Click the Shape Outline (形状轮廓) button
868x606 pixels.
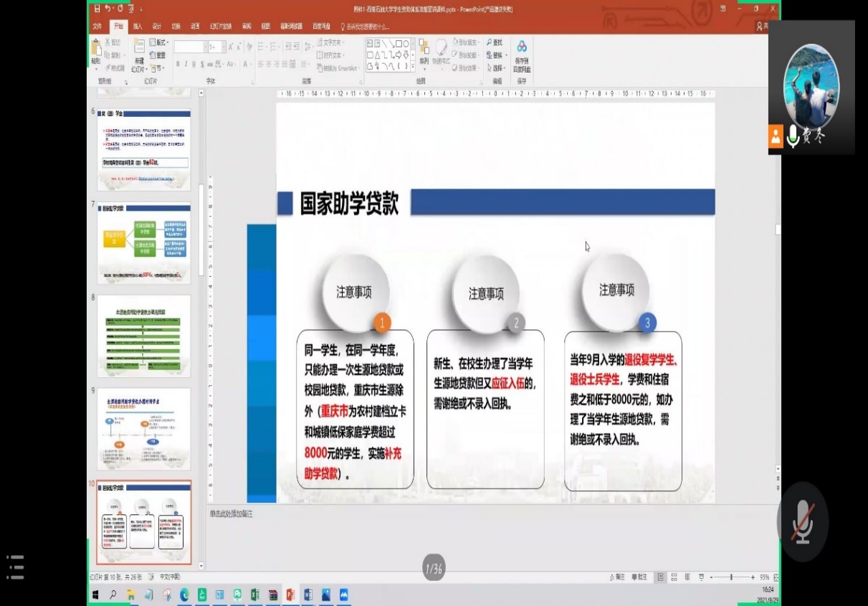click(464, 55)
